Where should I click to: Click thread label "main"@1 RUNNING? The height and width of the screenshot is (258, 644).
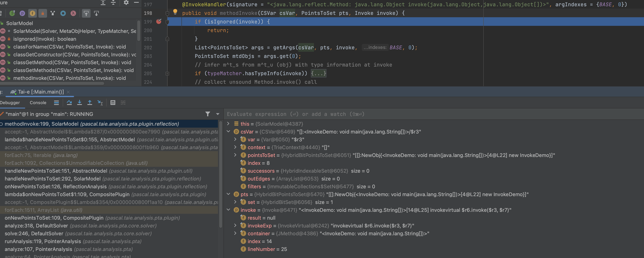49,114
